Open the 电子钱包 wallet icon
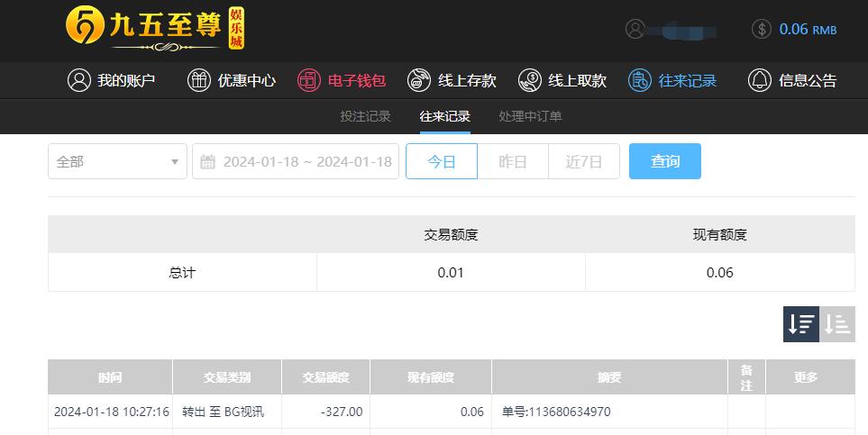 coord(309,80)
